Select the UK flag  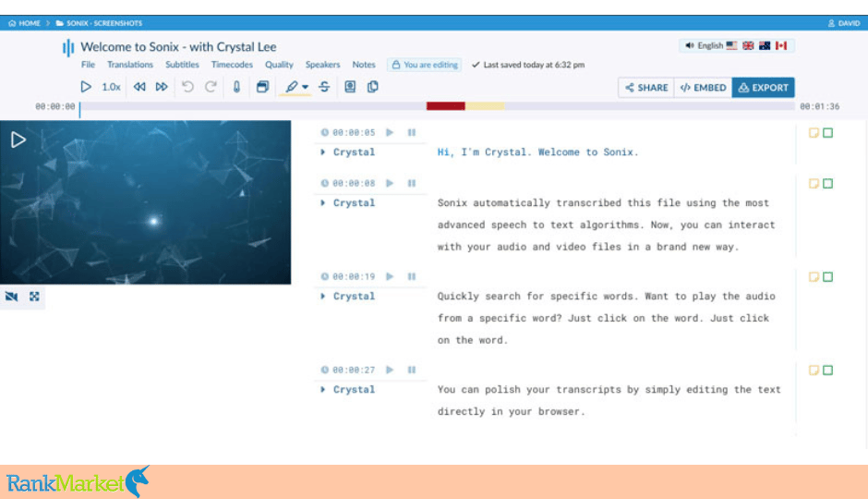(x=748, y=45)
